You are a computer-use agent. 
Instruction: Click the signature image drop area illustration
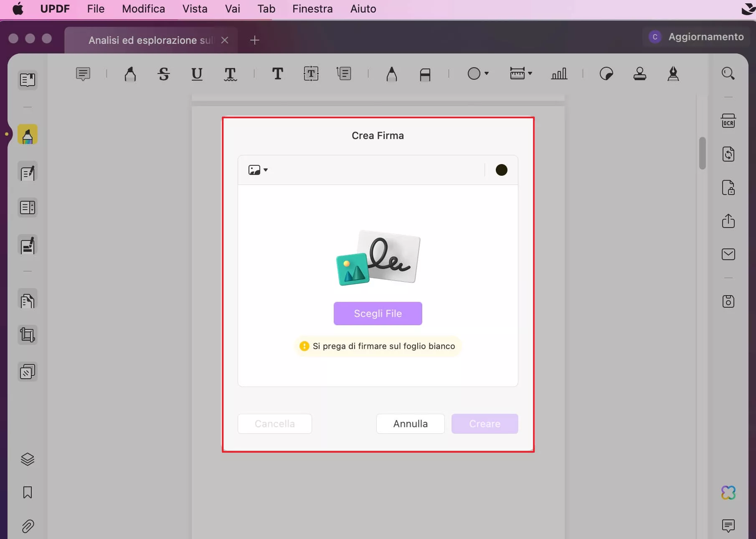(x=378, y=258)
